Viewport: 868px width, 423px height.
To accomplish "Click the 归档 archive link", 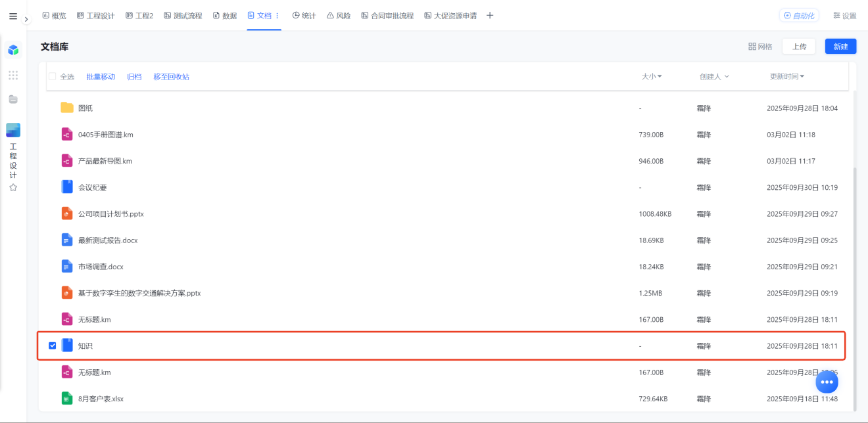I will tap(134, 77).
